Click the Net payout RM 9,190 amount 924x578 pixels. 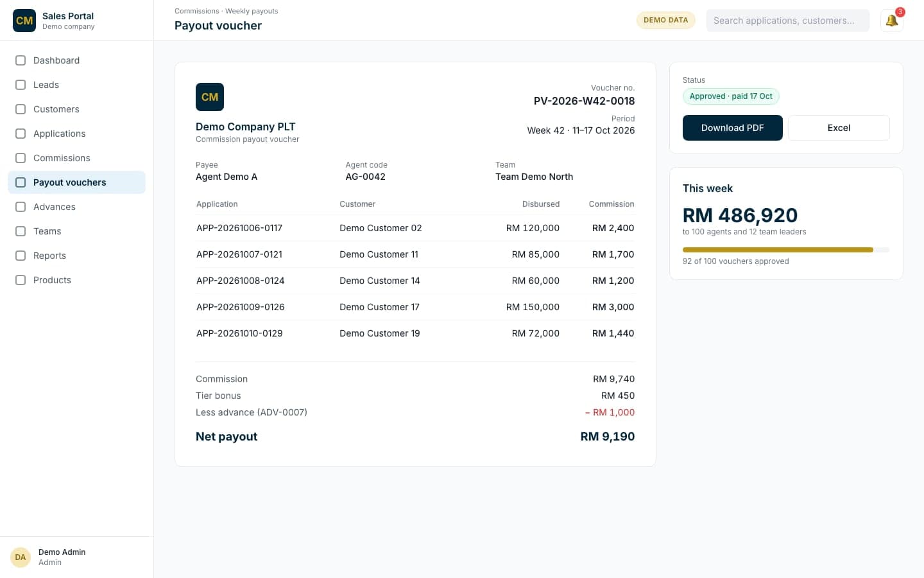(x=608, y=437)
